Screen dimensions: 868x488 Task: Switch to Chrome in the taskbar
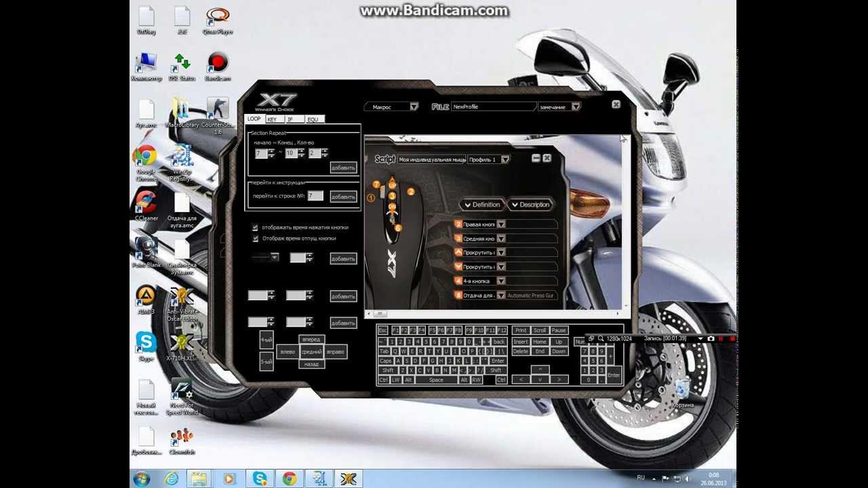pyautogui.click(x=290, y=479)
